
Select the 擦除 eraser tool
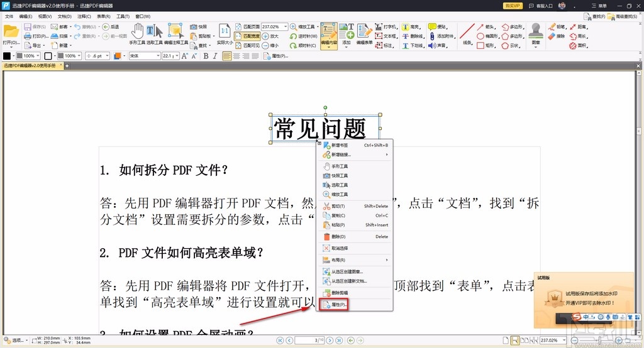(x=557, y=36)
